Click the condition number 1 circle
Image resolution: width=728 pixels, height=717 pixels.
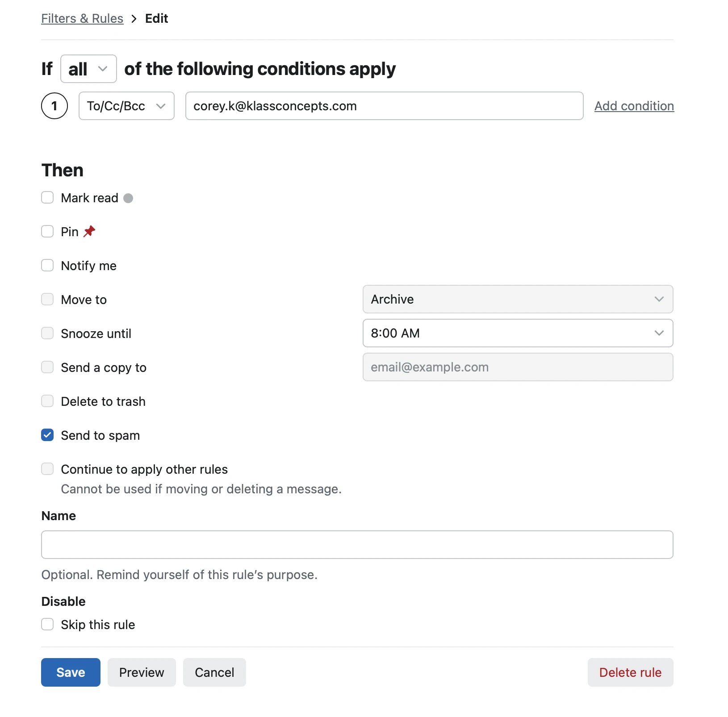(54, 106)
